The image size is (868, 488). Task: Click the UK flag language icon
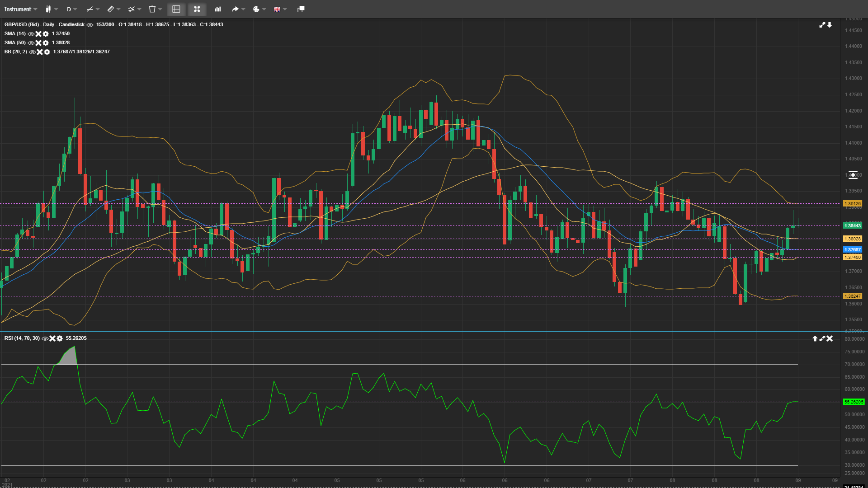point(277,9)
